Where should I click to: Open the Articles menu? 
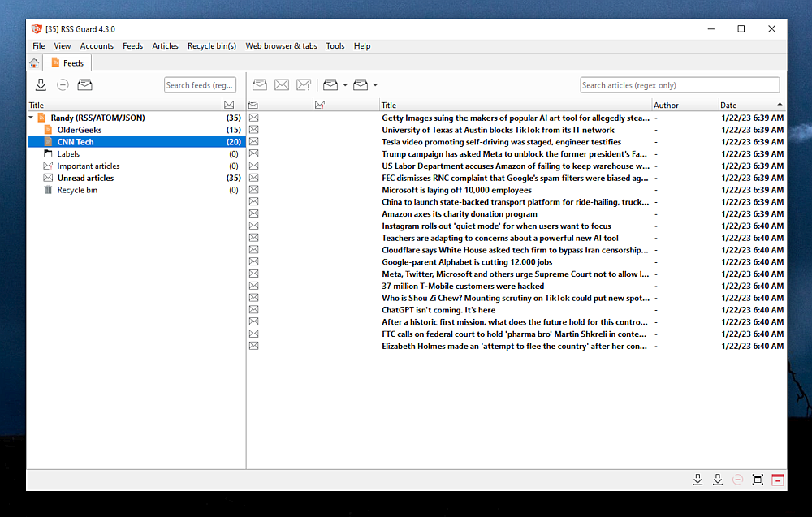(x=165, y=46)
